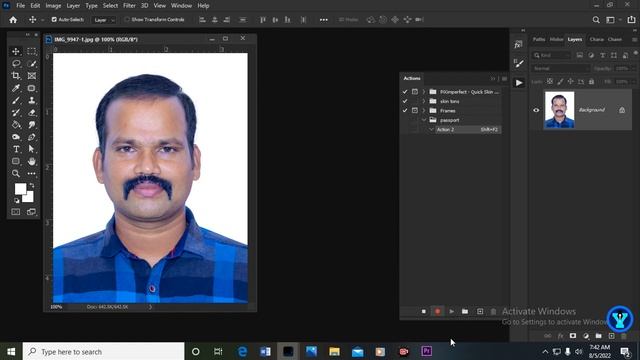Select the Paint Bucket tool
Screen dimensions: 640x360
16,125
